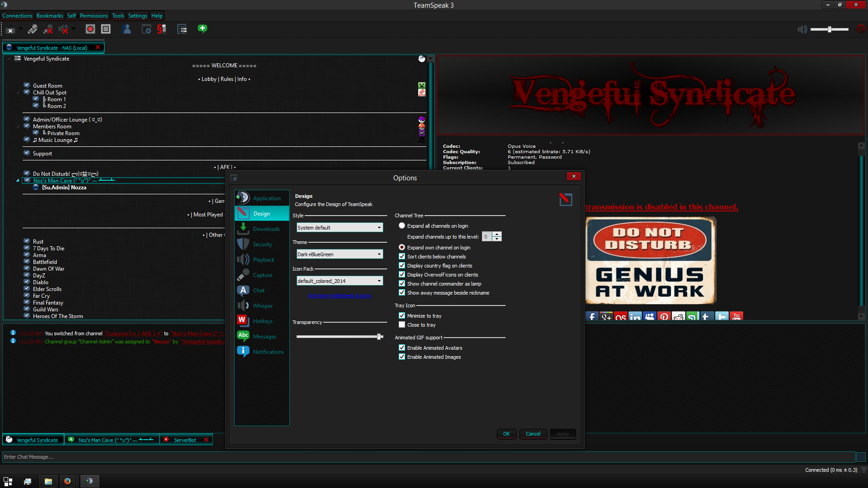This screenshot has height=488, width=868.
Task: Disable Enable Animated Avatars checkbox
Action: click(x=402, y=348)
